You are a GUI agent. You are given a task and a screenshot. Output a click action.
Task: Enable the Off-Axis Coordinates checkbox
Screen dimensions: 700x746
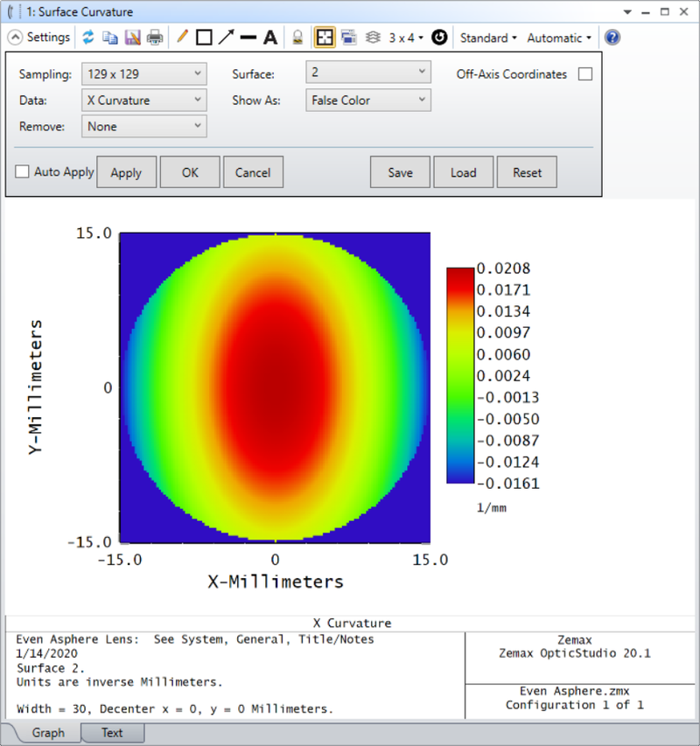tap(584, 74)
